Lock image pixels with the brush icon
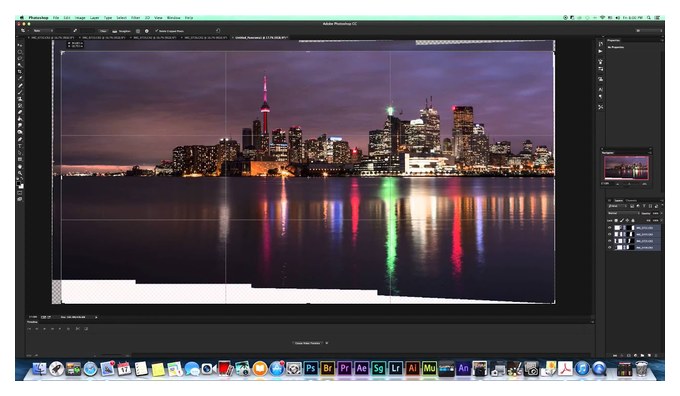The image size is (680, 396). click(622, 221)
